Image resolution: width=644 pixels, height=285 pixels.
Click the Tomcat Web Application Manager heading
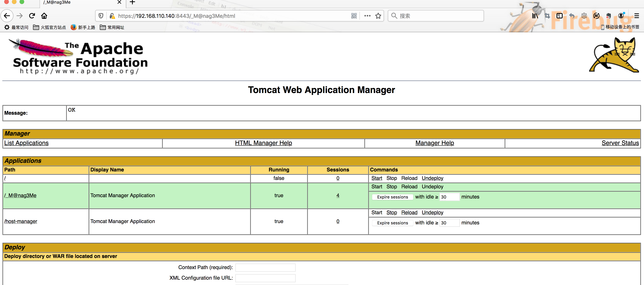pos(321,90)
